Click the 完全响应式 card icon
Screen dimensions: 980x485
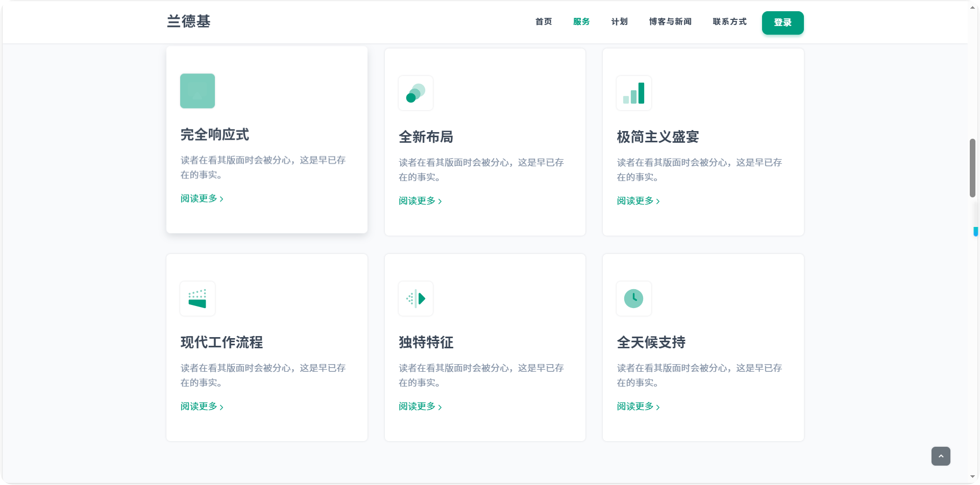[198, 91]
